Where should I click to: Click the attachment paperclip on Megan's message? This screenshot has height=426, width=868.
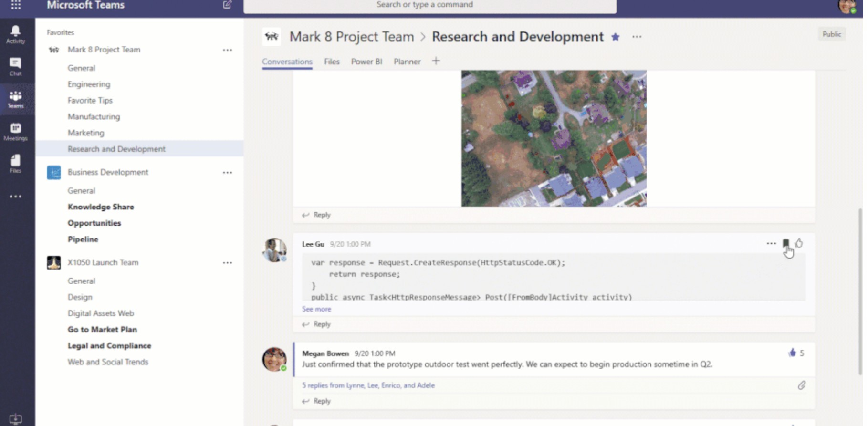801,385
